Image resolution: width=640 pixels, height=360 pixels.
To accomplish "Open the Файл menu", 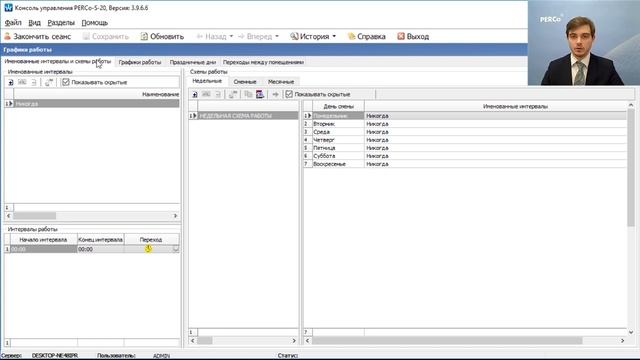I will (13, 22).
